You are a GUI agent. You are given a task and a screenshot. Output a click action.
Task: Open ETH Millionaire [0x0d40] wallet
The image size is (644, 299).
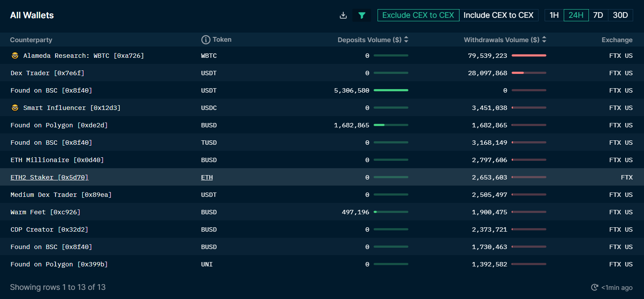click(57, 160)
